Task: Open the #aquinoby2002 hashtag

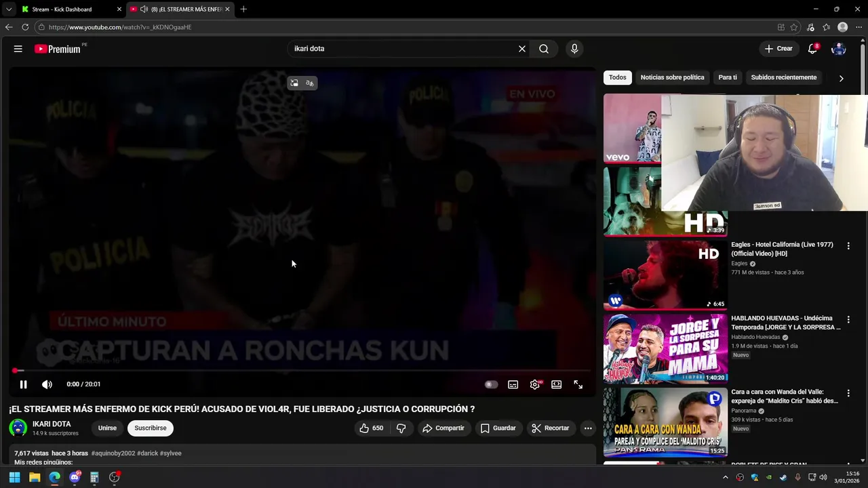Action: pyautogui.click(x=113, y=453)
